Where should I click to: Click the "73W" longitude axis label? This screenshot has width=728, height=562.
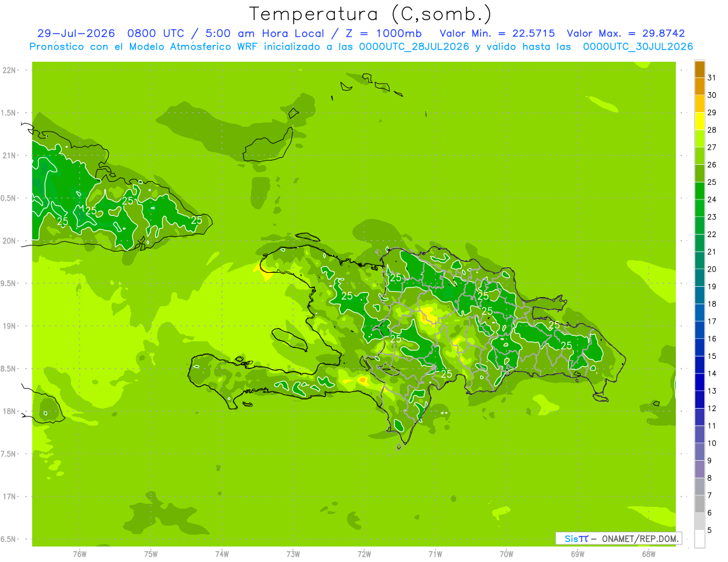pos(293,554)
